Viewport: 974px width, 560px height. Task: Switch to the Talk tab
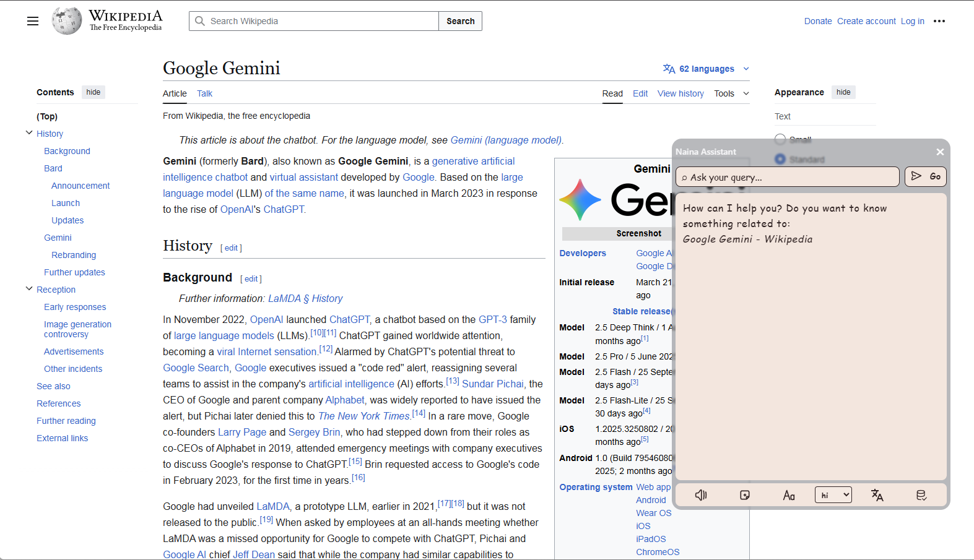(x=204, y=93)
